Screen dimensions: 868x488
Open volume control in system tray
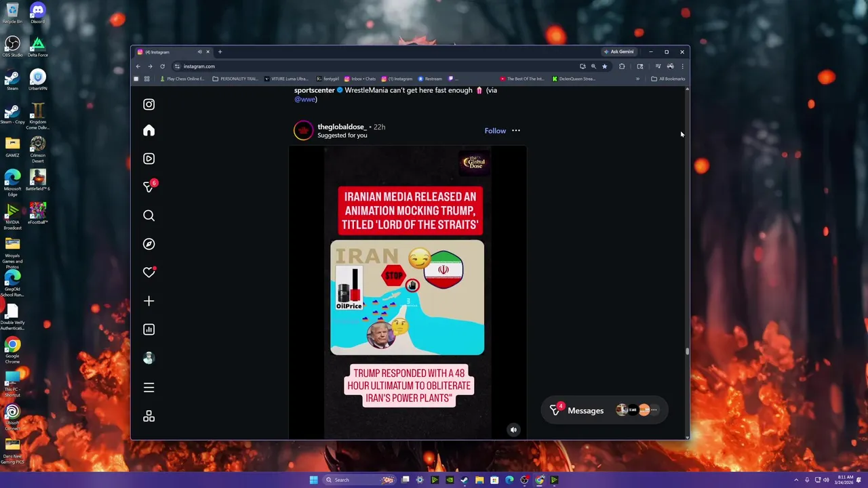pyautogui.click(x=826, y=480)
